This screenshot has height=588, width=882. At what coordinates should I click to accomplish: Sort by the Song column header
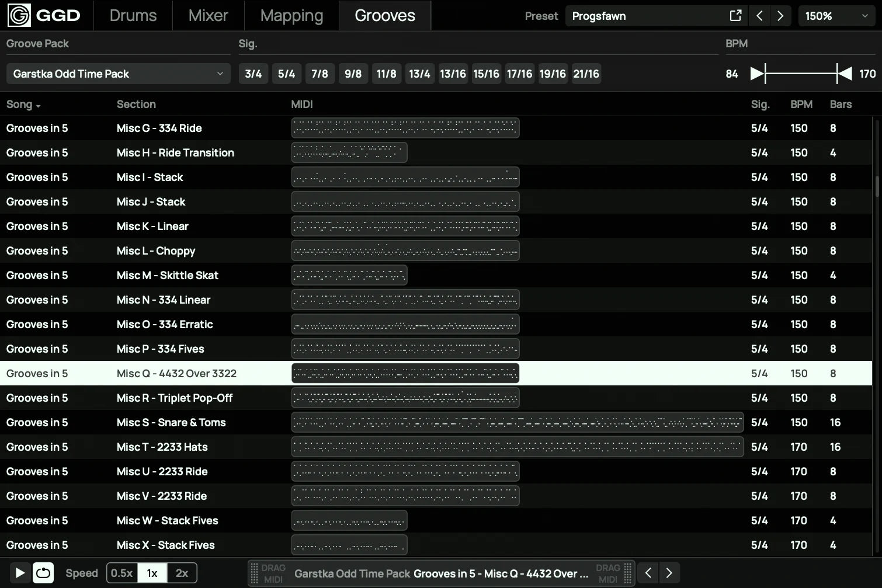[23, 105]
